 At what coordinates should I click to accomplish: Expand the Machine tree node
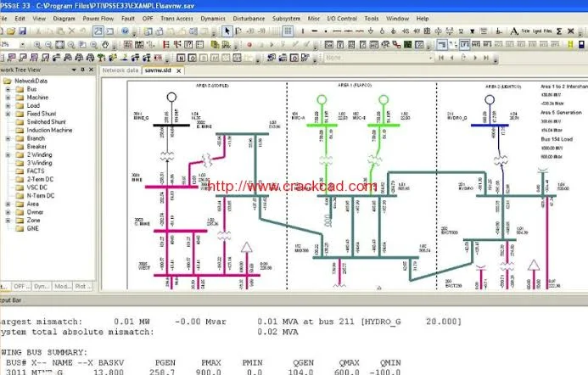pyautogui.click(x=8, y=98)
